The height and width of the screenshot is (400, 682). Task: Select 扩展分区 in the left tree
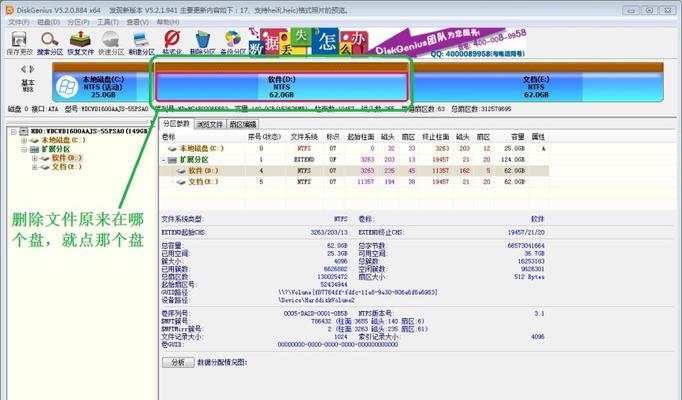pyautogui.click(x=56, y=149)
